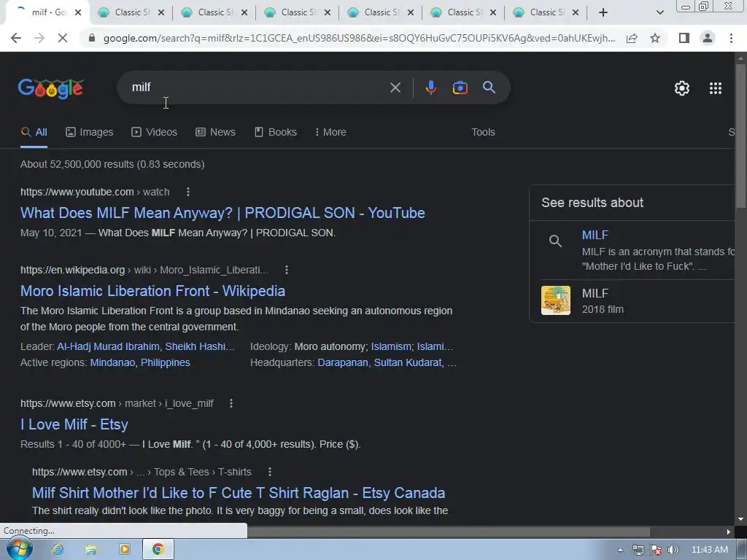The height and width of the screenshot is (560, 747).
Task: Open the tab search dropdown arrow
Action: (x=659, y=12)
